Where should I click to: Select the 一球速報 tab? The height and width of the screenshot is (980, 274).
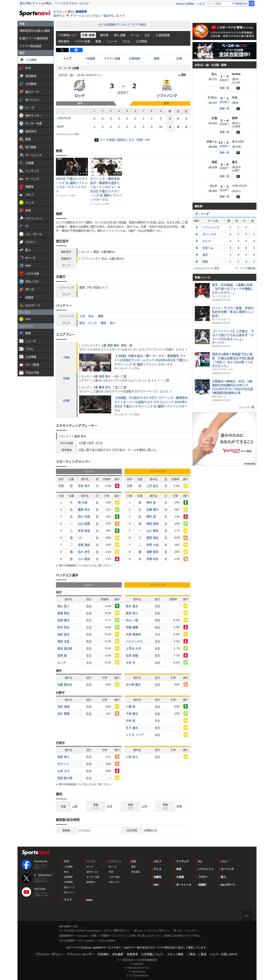coord(90,59)
